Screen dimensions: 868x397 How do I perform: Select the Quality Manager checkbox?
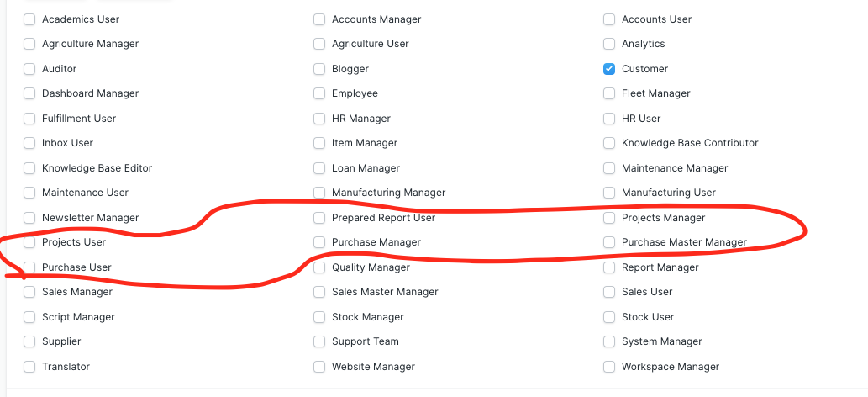318,267
